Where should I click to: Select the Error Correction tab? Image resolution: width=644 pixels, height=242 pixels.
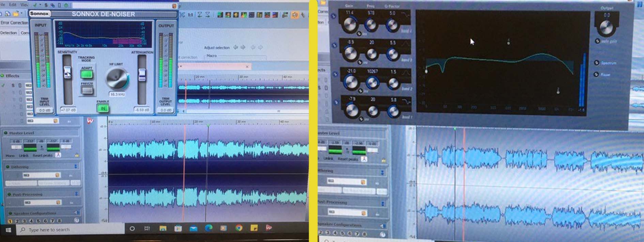point(14,23)
